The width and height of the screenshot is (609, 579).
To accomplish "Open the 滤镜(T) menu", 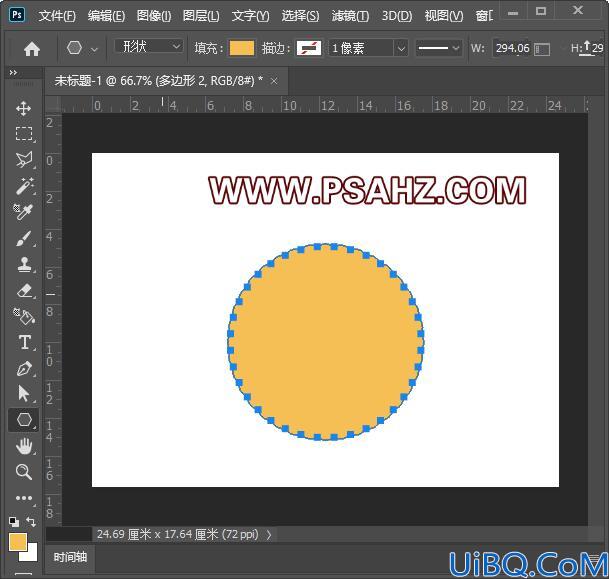I will point(350,16).
